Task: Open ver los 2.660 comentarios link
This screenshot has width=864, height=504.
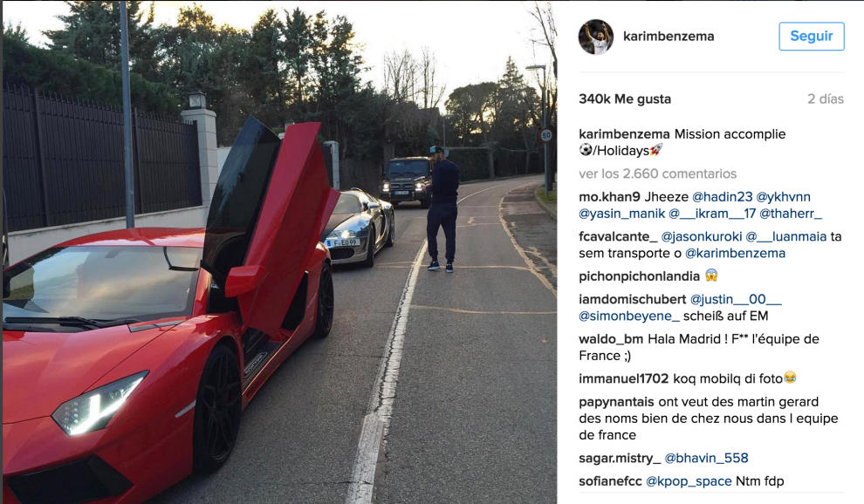Action: [657, 174]
